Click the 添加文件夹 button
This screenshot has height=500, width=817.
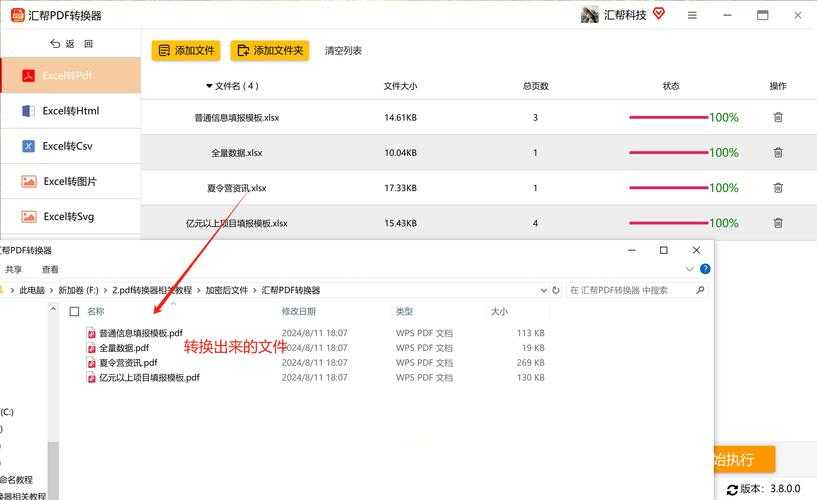click(270, 51)
